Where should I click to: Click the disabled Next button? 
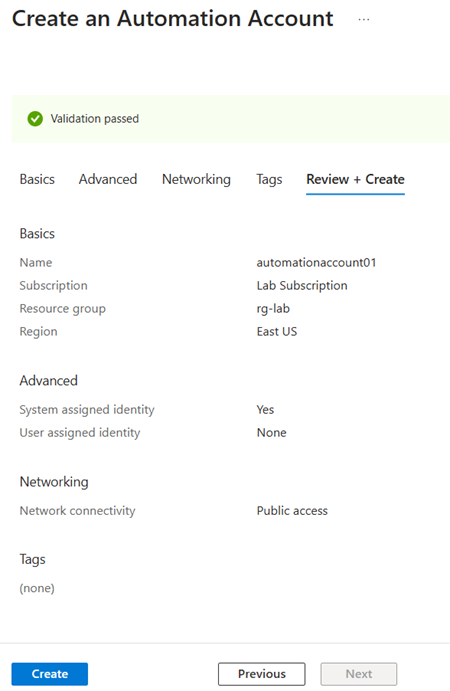[359, 674]
